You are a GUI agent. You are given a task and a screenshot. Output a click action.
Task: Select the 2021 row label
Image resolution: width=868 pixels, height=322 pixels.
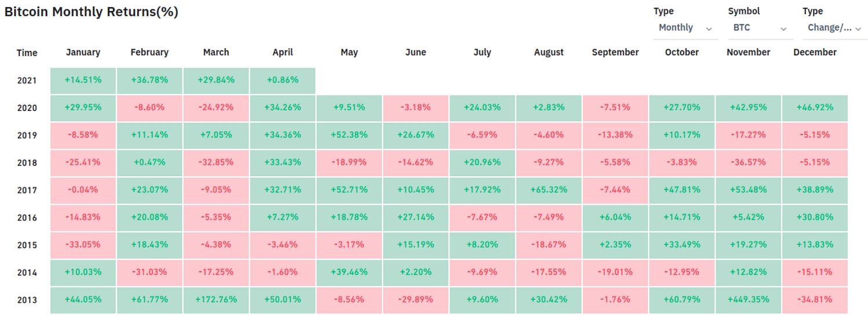pyautogui.click(x=27, y=81)
